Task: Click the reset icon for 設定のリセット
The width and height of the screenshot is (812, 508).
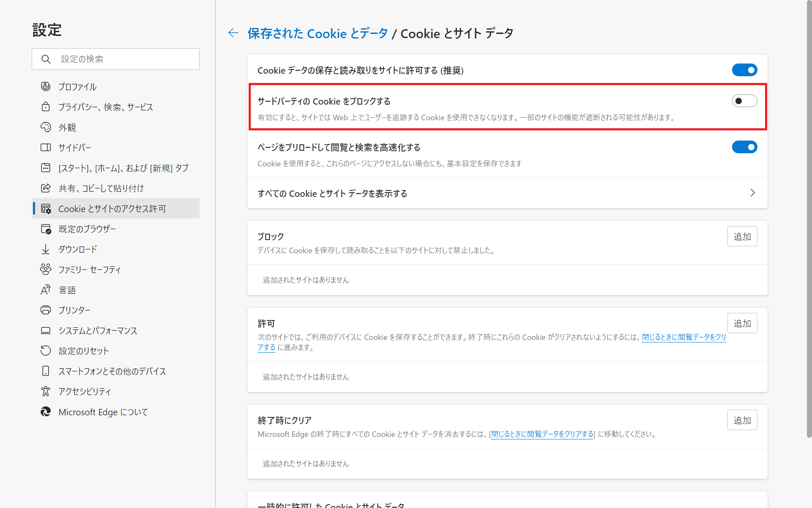Action: tap(46, 351)
